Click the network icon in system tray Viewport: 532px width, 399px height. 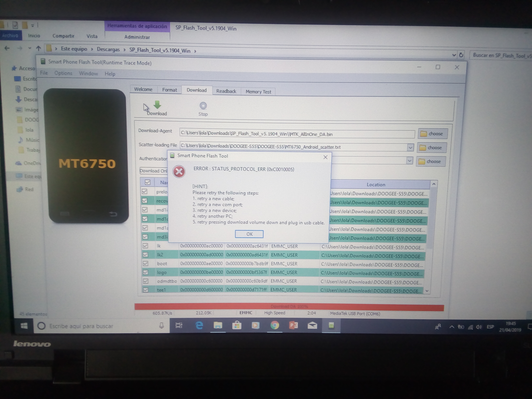[470, 327]
